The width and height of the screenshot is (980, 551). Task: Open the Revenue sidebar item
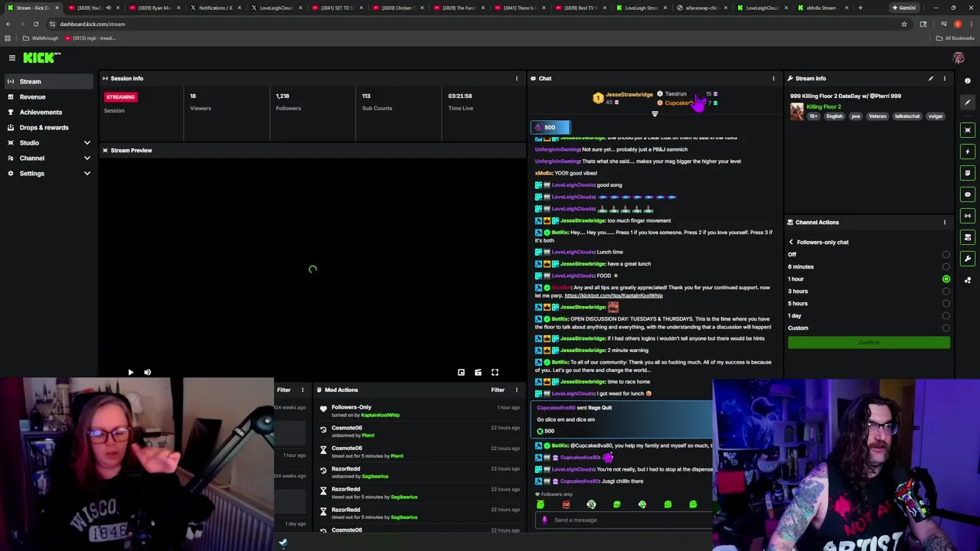coord(49,96)
